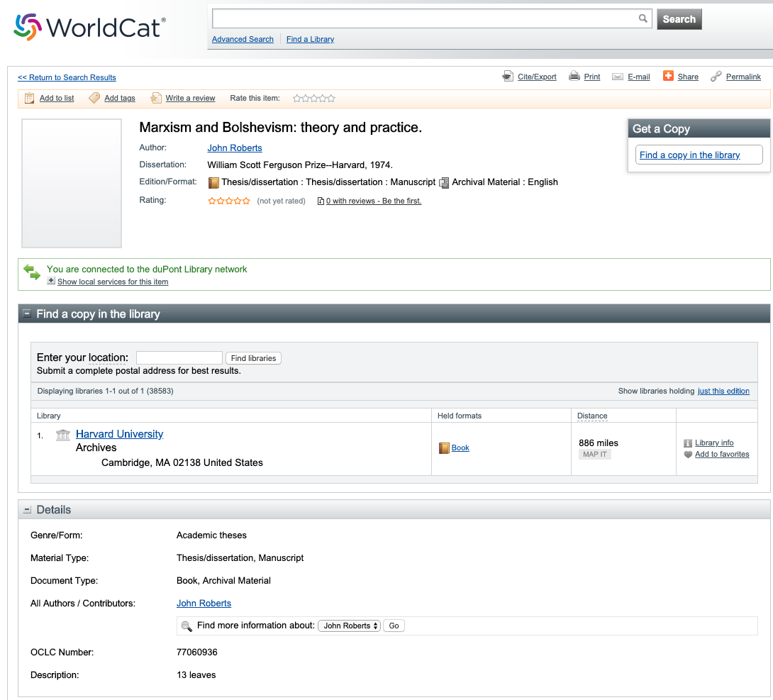Screen dimensions: 773x700
Task: Open author John Roberts link under title
Action: 235,148
